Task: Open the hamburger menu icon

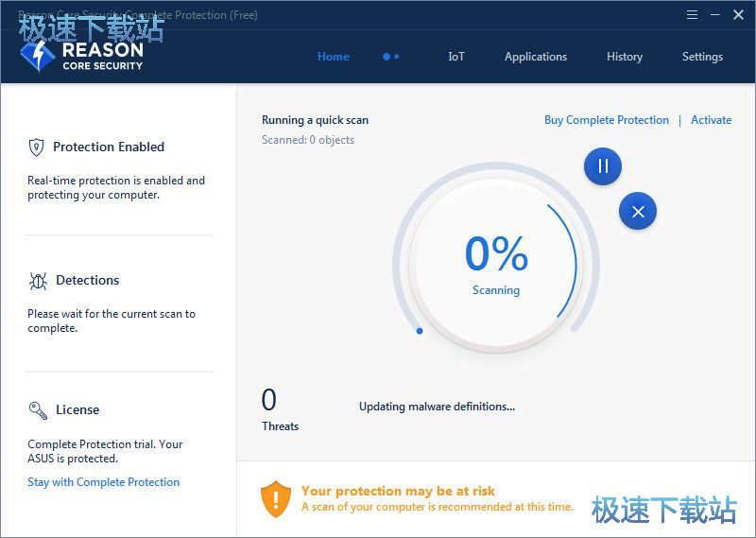Action: (692, 15)
